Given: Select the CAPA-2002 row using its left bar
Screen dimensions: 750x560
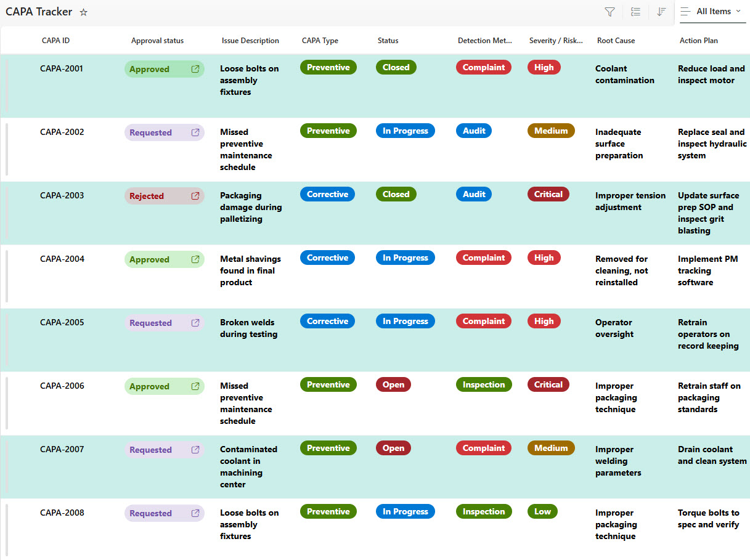Looking at the screenshot, I should (x=7, y=150).
